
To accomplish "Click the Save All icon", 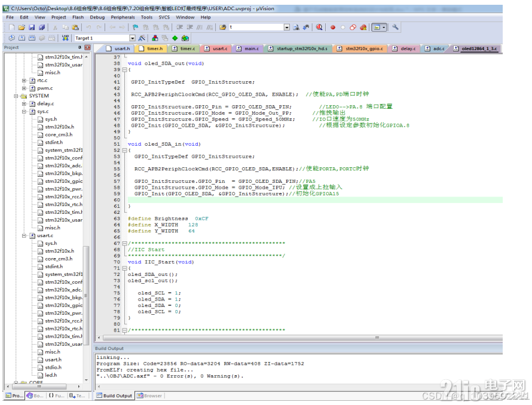I will coord(42,27).
